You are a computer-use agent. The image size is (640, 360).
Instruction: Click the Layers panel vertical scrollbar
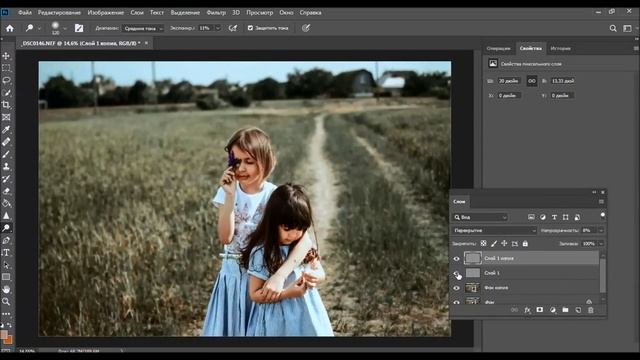pyautogui.click(x=603, y=276)
